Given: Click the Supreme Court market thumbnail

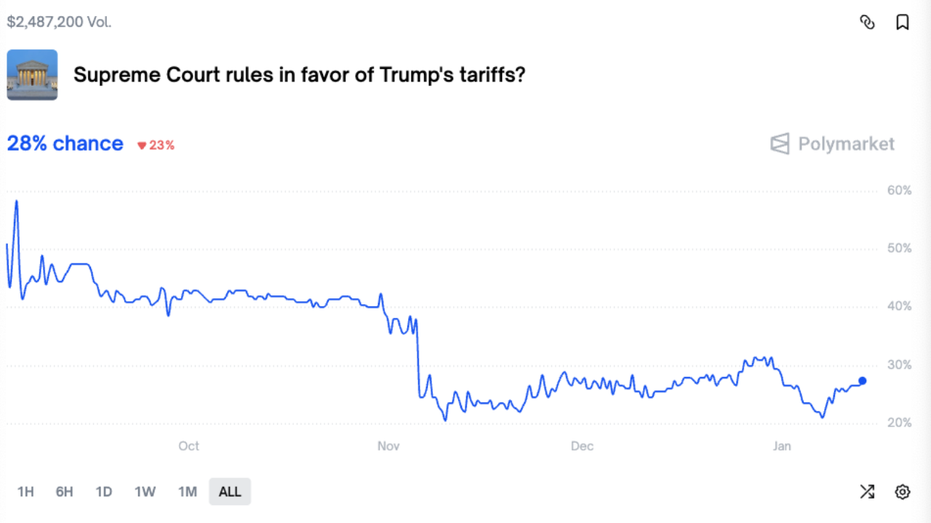Looking at the screenshot, I should [x=32, y=75].
